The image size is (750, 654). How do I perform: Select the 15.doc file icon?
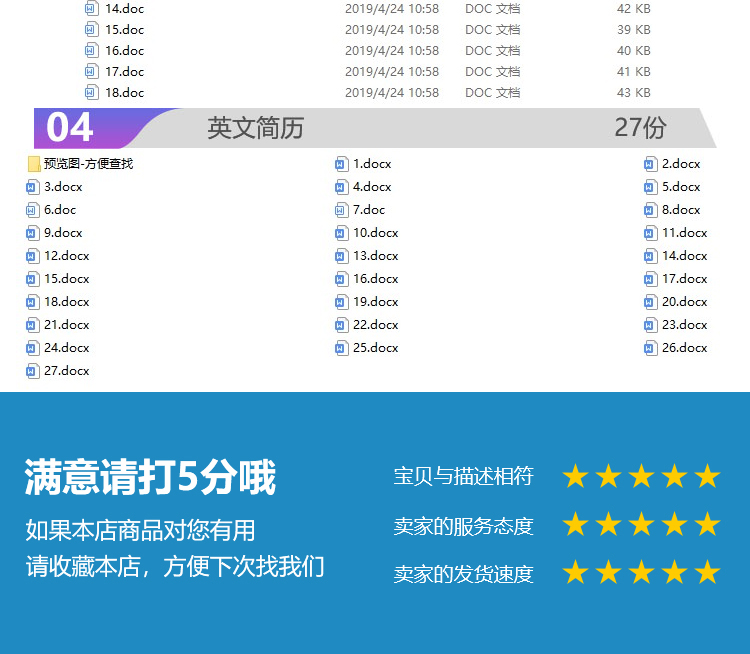pyautogui.click(x=91, y=30)
